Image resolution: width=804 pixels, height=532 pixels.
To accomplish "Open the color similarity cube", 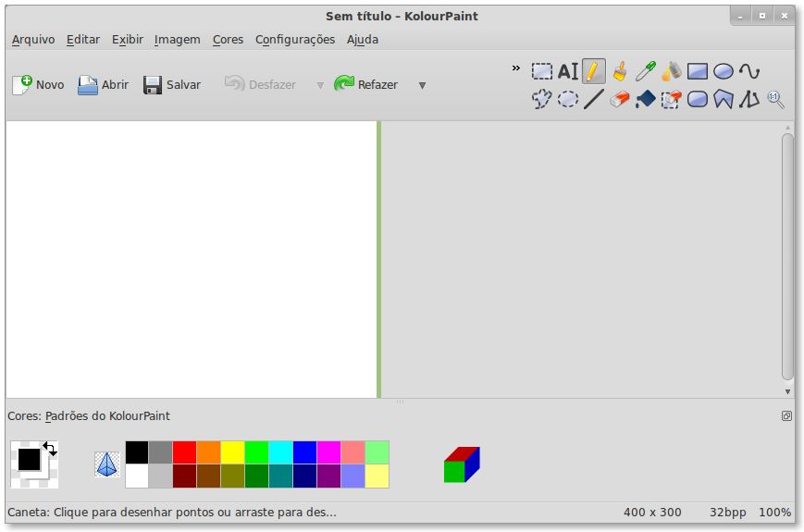I will [462, 464].
